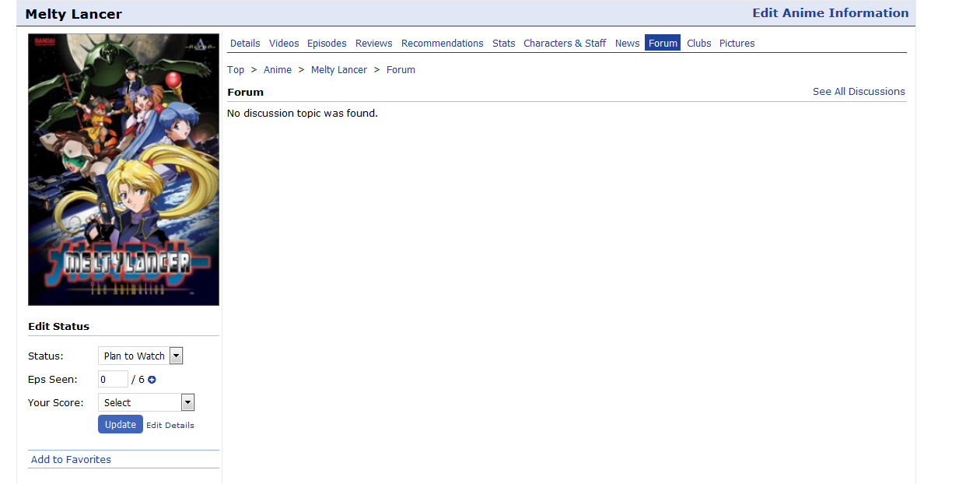Click the Eps Seen input field

(113, 380)
